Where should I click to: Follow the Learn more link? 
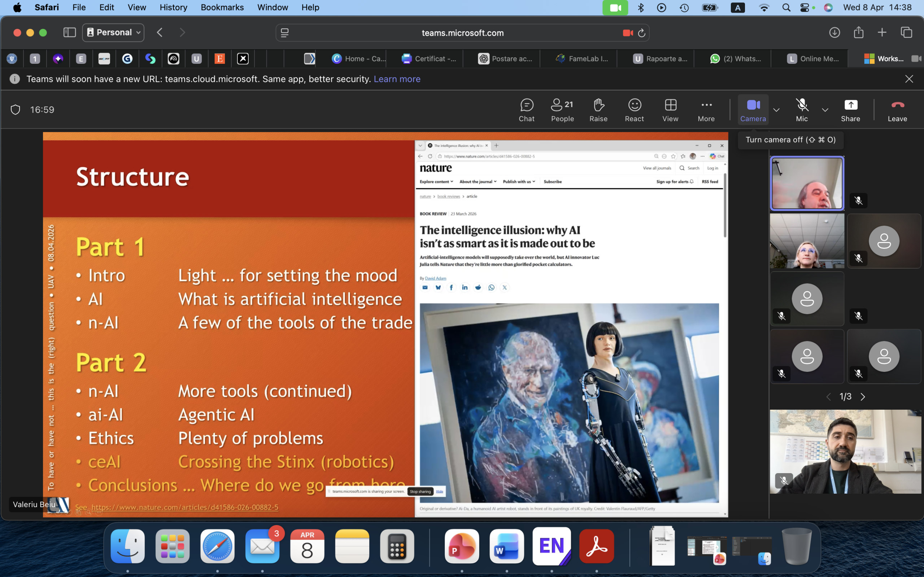pos(397,79)
